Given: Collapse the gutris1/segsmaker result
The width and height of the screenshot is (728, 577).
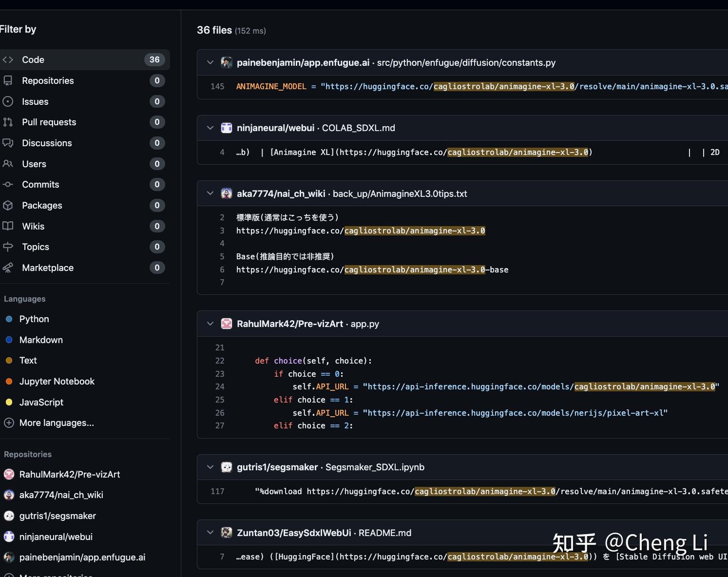Looking at the screenshot, I should pos(210,467).
